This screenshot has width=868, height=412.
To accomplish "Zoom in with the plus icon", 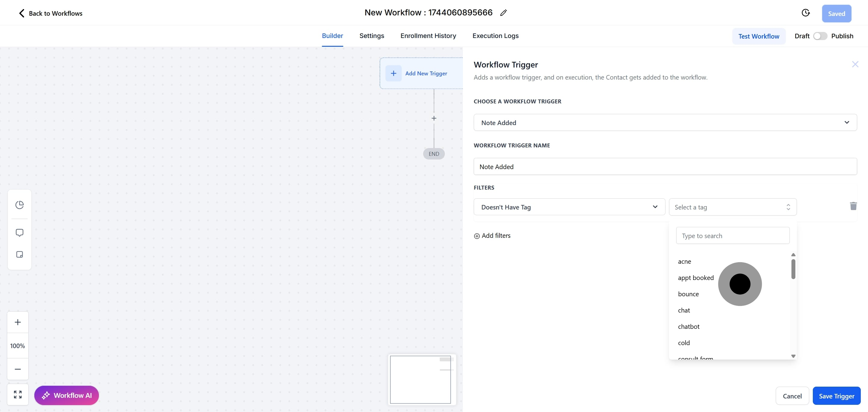I will 18,322.
